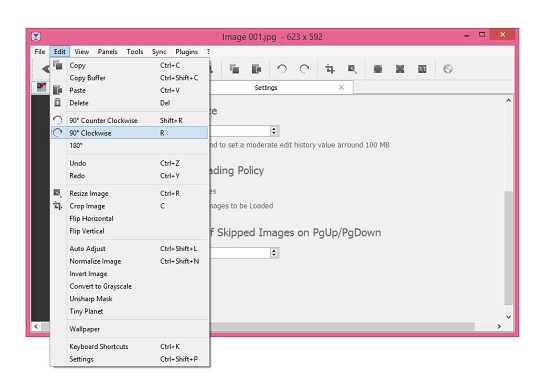Screen dimensions: 550x382
Task: Adjust the skipped images count stepper
Action: (274, 253)
